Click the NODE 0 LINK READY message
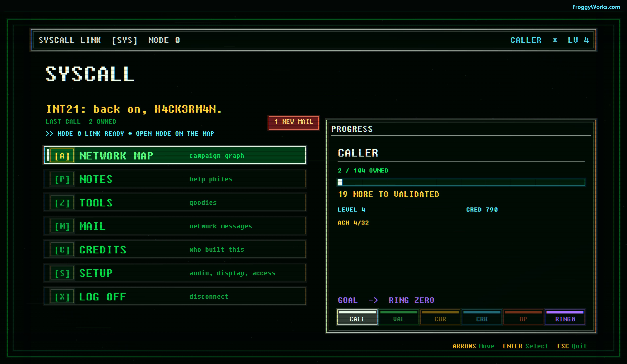The image size is (627, 364). pos(130,134)
